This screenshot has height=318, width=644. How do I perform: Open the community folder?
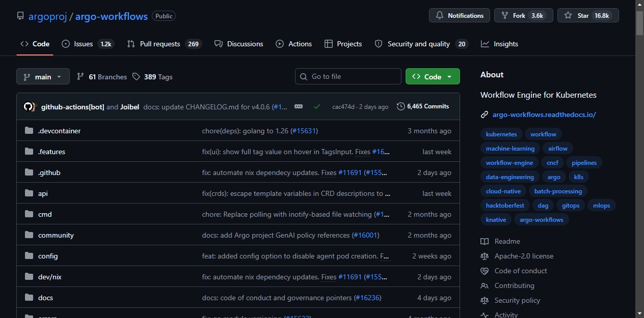click(x=56, y=235)
